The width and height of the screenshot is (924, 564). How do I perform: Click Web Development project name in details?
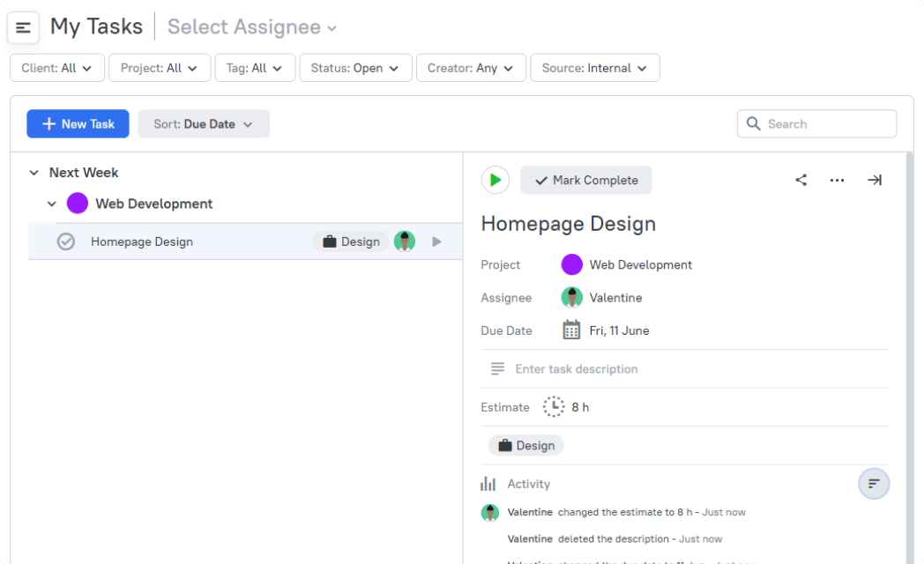(x=641, y=265)
